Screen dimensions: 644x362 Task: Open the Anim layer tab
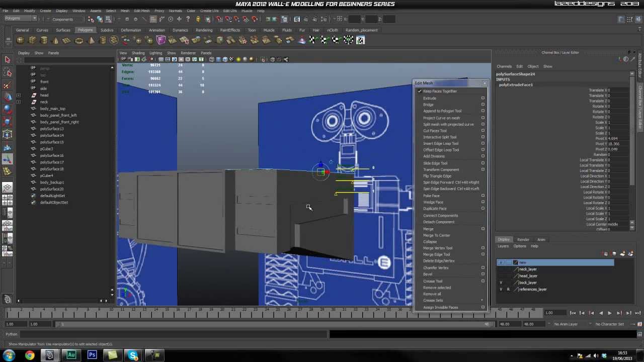[x=541, y=240]
